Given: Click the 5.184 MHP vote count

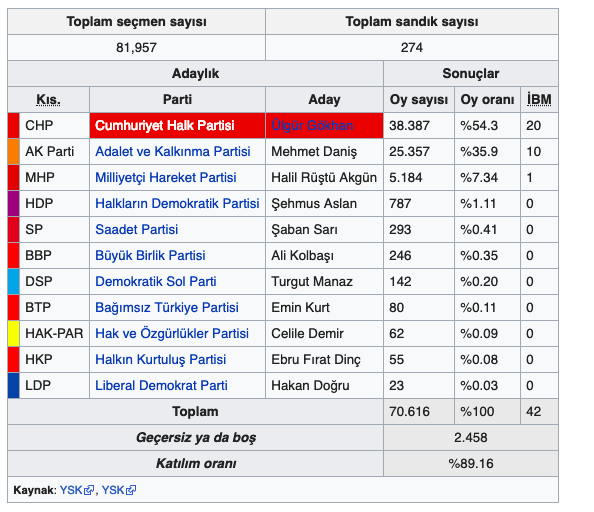Looking at the screenshot, I should 405,177.
